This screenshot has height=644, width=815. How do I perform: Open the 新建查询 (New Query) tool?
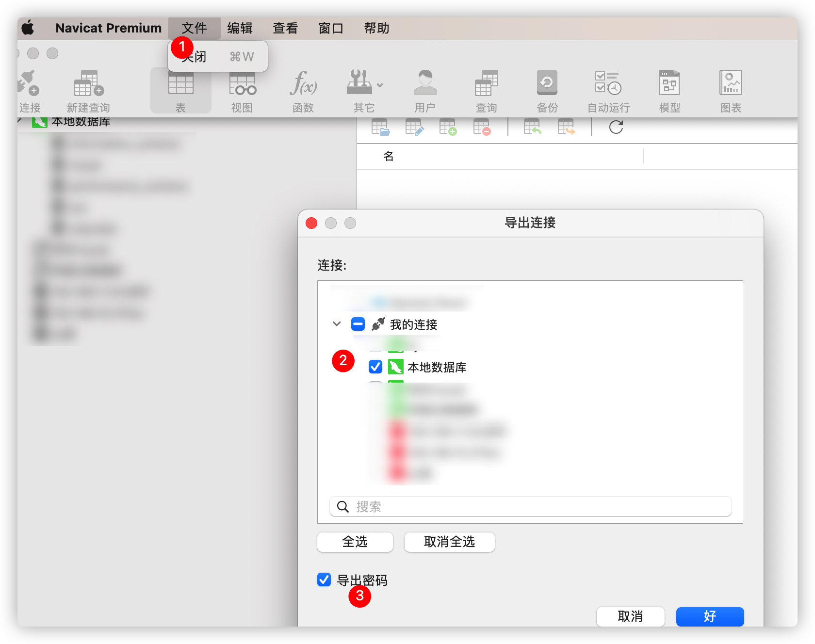(x=88, y=90)
